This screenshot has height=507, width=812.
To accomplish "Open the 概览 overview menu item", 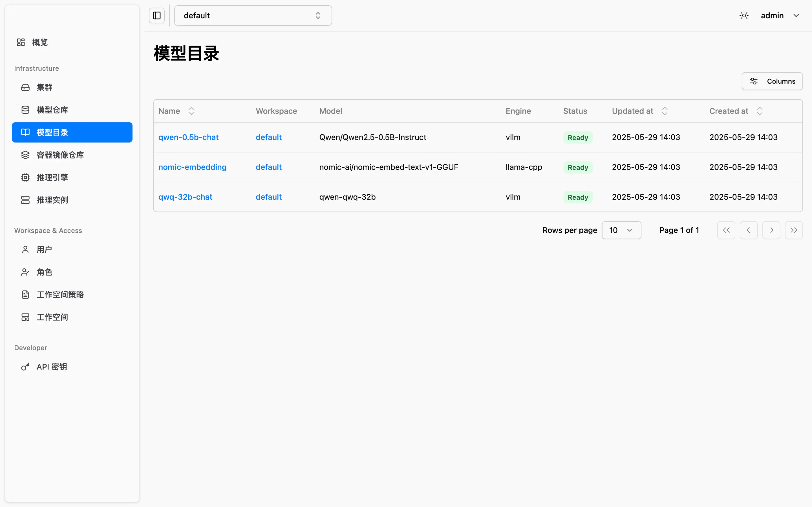I will coord(39,42).
